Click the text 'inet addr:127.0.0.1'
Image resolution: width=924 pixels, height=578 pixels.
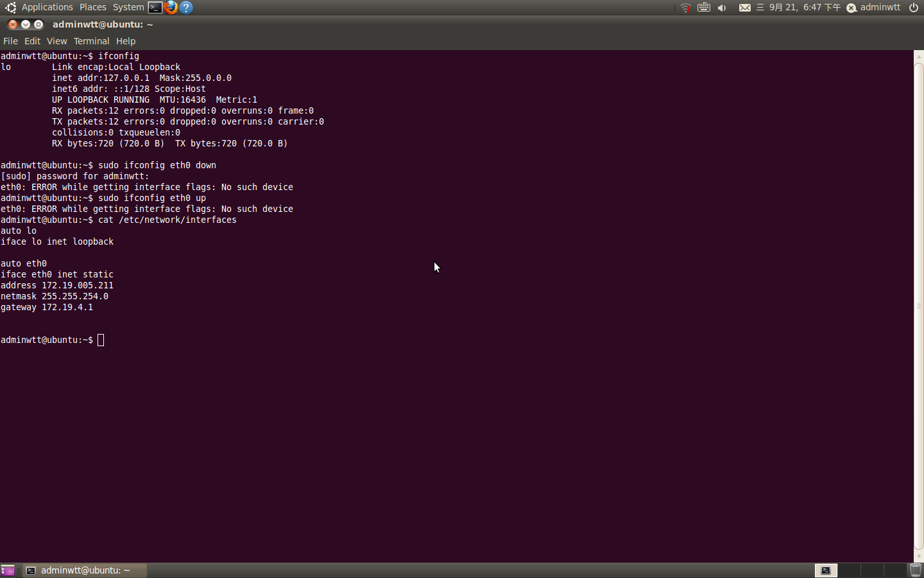[x=101, y=78]
